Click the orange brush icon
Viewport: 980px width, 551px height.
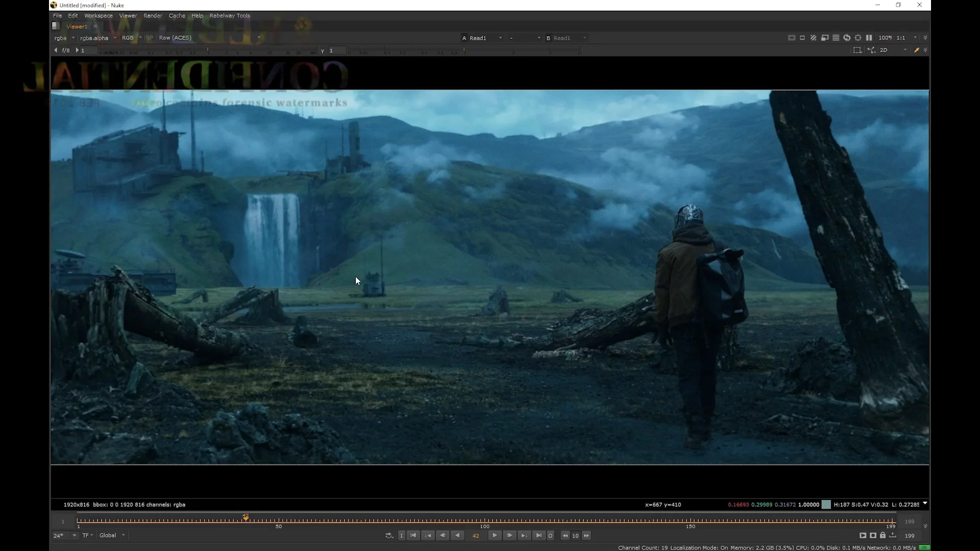(917, 50)
